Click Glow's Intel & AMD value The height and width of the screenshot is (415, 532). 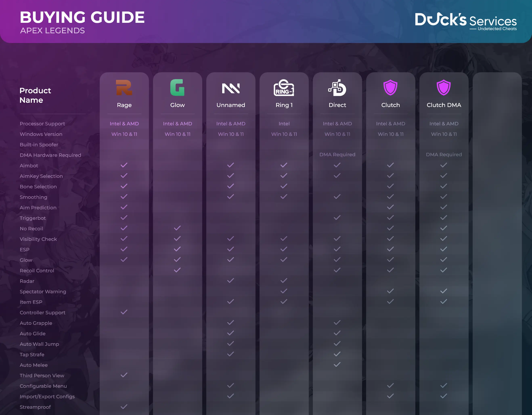[178, 124]
